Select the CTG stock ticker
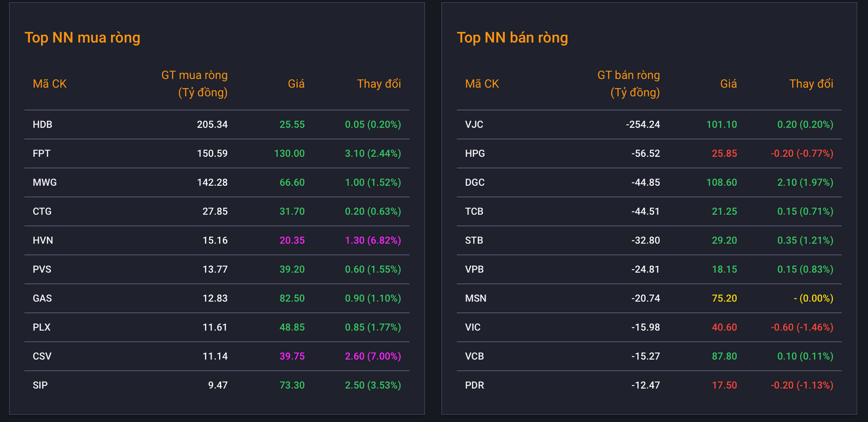This screenshot has width=868, height=422. (42, 211)
